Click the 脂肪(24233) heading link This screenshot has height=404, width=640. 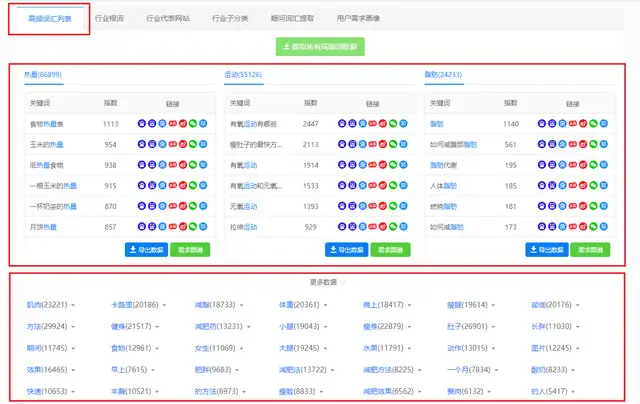(443, 75)
